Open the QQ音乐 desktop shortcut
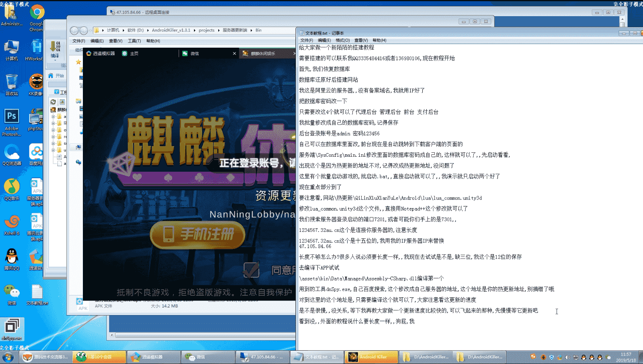This screenshot has height=364, width=643. (x=11, y=189)
